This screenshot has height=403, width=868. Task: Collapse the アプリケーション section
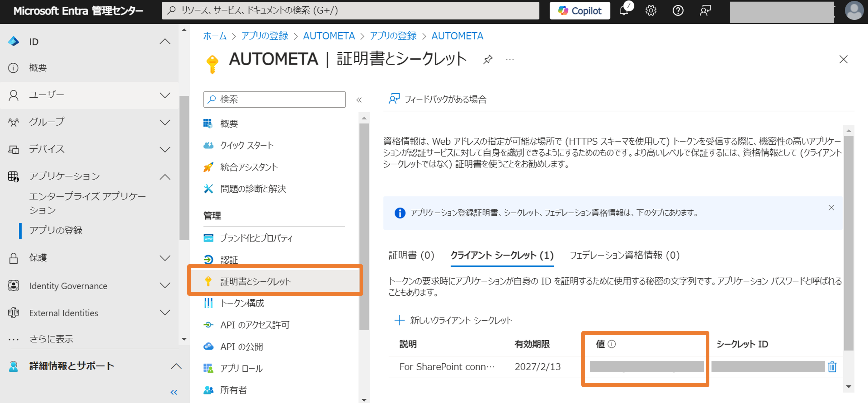[165, 177]
